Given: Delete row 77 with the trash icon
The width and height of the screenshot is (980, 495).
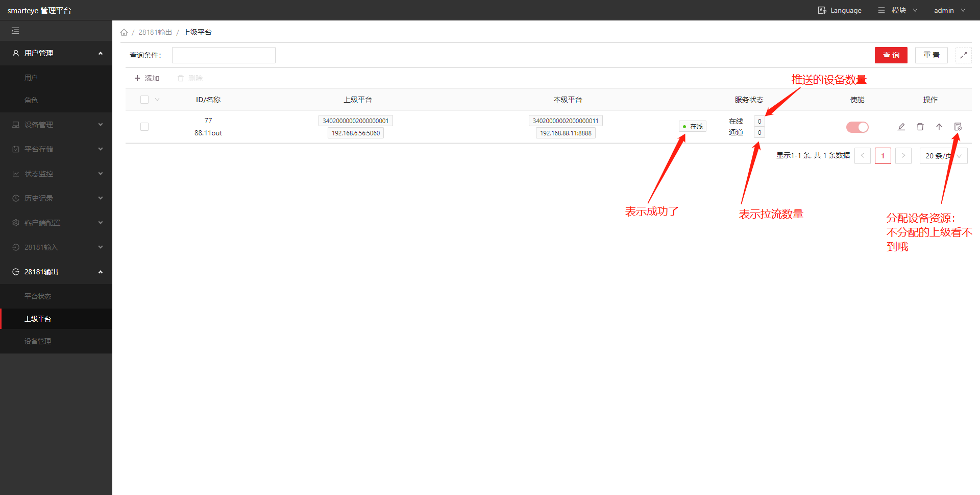Looking at the screenshot, I should pyautogui.click(x=920, y=127).
